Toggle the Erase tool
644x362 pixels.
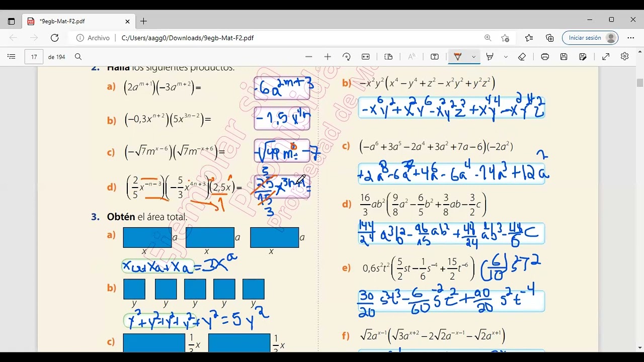point(522,57)
